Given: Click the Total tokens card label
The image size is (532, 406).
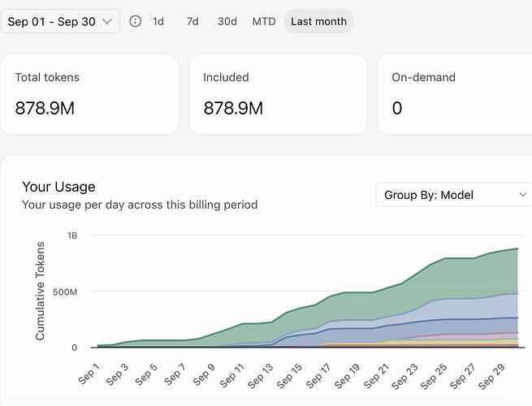Looking at the screenshot, I should tap(47, 77).
